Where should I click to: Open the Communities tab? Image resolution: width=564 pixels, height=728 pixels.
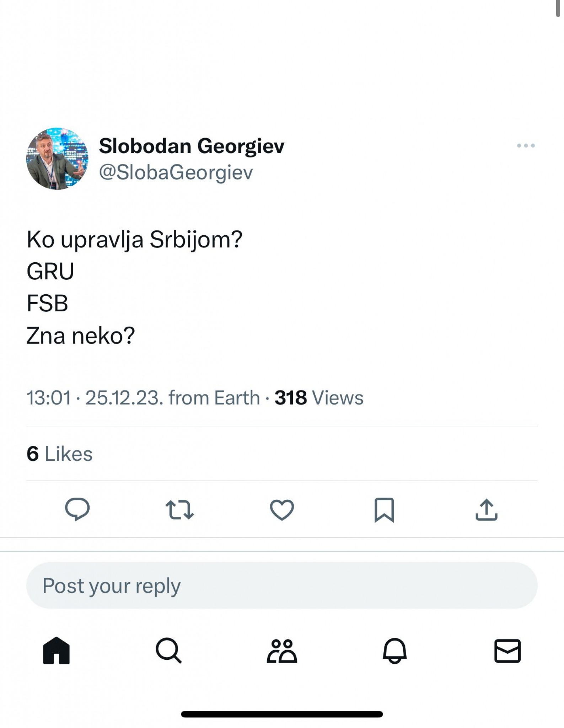pyautogui.click(x=282, y=651)
